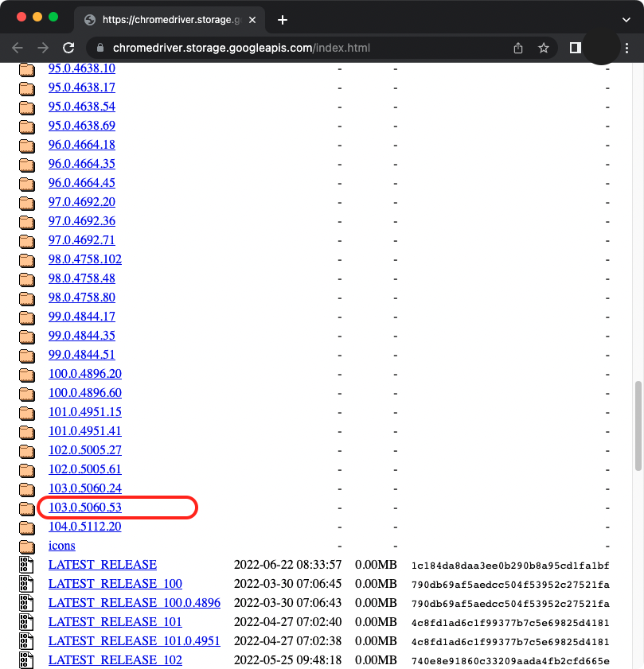This screenshot has height=669, width=644.
Task: Open the 98.0.4758.80 folder link
Action: point(81,298)
